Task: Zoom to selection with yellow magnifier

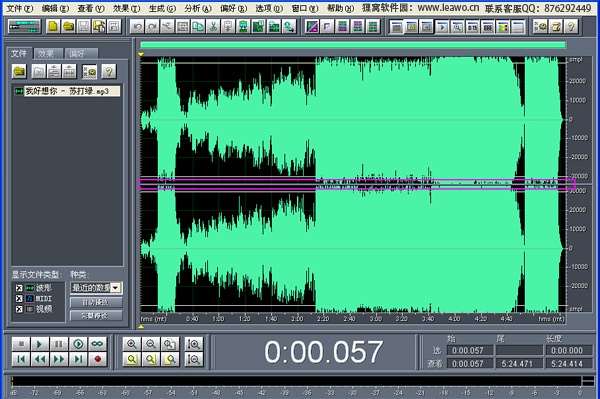Action: point(132,359)
